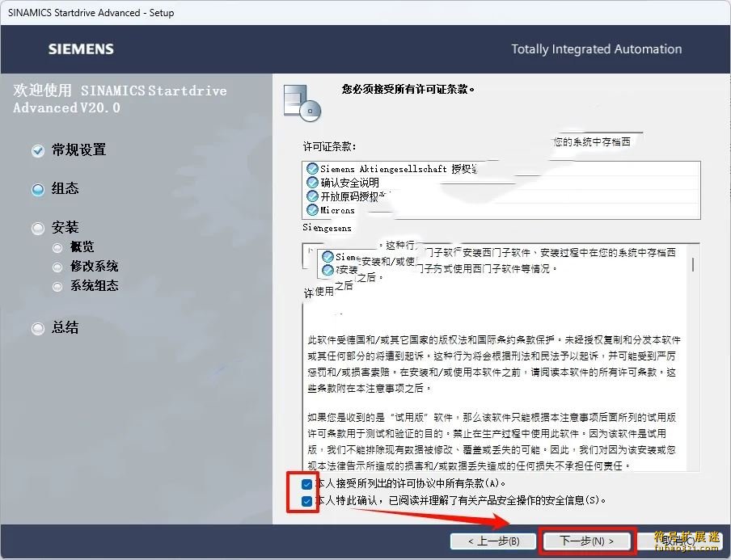The width and height of the screenshot is (731, 560).
Task: Click check icon of 开放原码授权 entry
Action: coord(312,196)
